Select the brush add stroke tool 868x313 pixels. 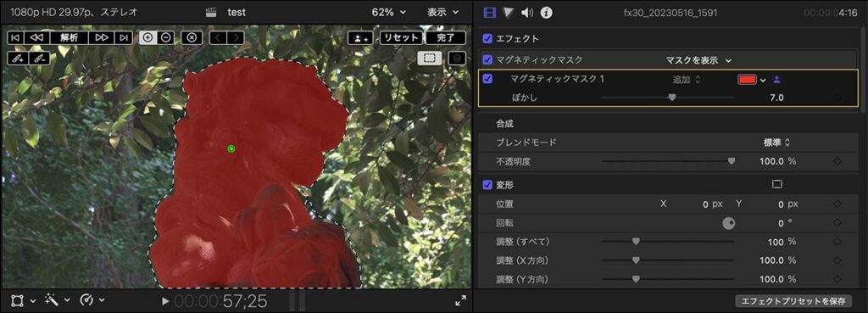(18, 58)
